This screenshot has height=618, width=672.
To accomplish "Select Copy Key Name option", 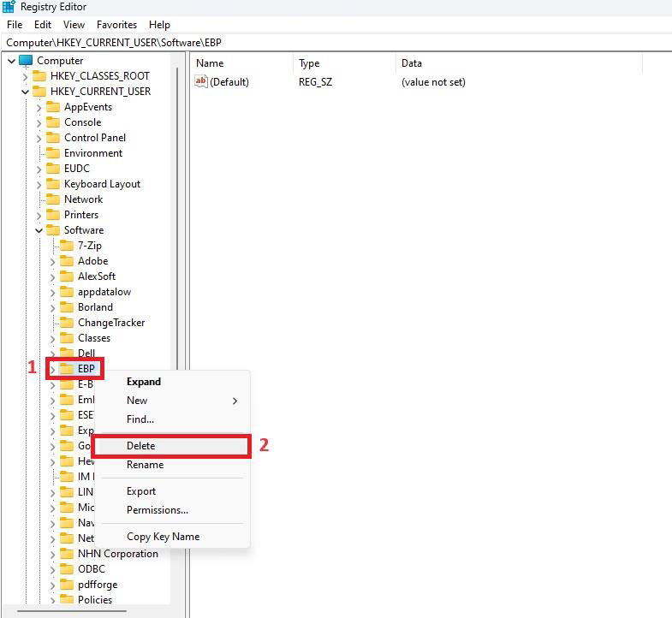I will pyautogui.click(x=163, y=537).
